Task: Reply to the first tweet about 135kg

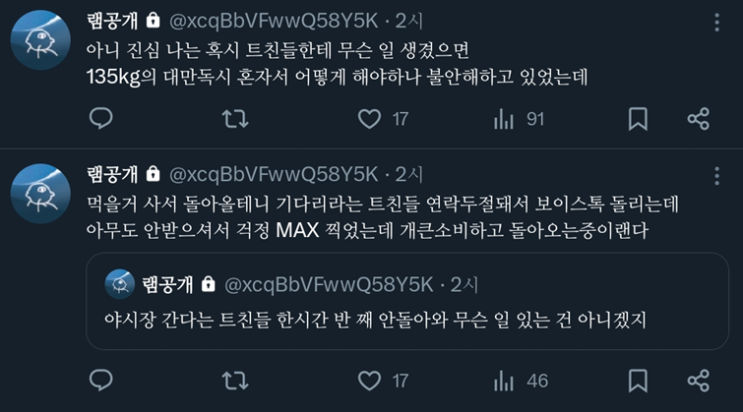Action: 101,119
